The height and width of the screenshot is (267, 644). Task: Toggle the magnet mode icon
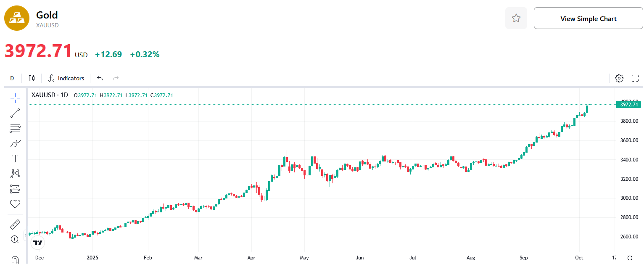click(x=15, y=259)
